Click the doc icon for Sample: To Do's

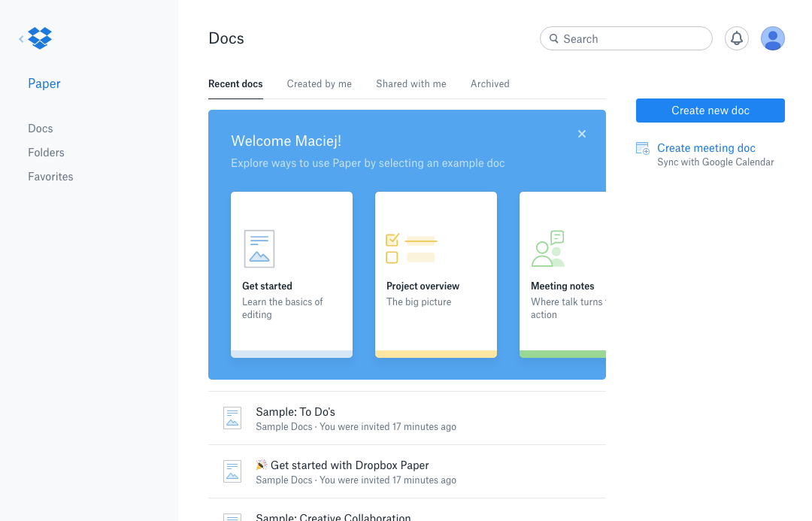coord(232,418)
